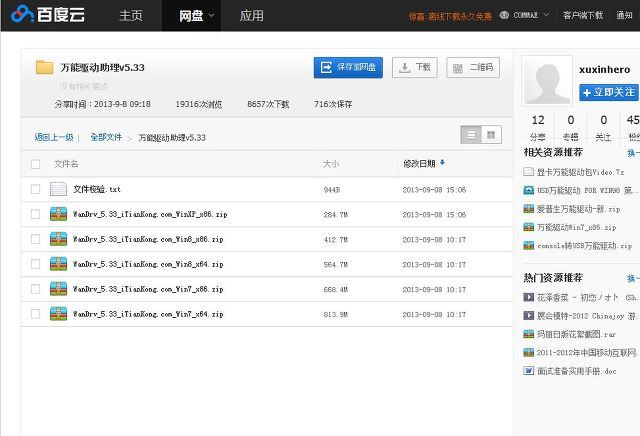640x436 pixels.
Task: Click video icon beside 花泽香菜 初恋
Action: click(529, 297)
